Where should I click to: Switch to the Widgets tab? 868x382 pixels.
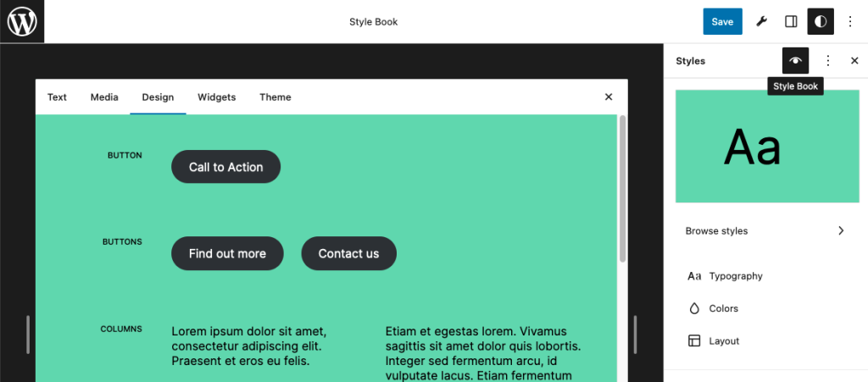pos(216,97)
